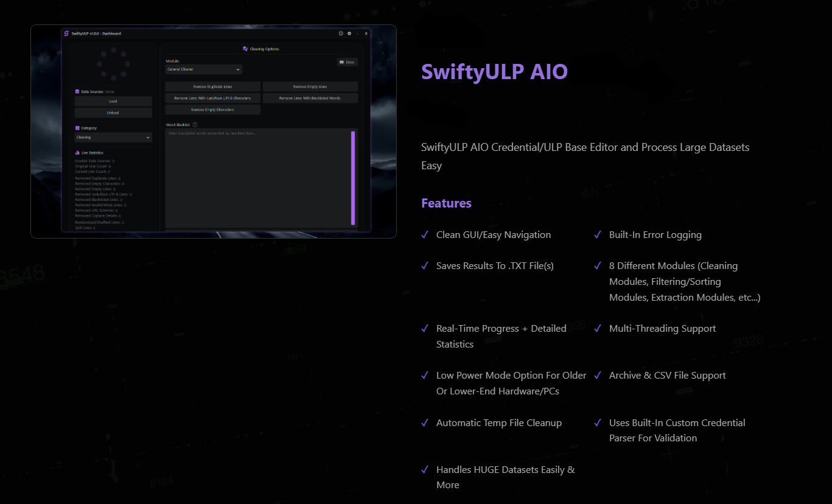Click the "Removed Invalid/Weak Lines: 0" statistic
This screenshot has height=504, width=832.
100,205
